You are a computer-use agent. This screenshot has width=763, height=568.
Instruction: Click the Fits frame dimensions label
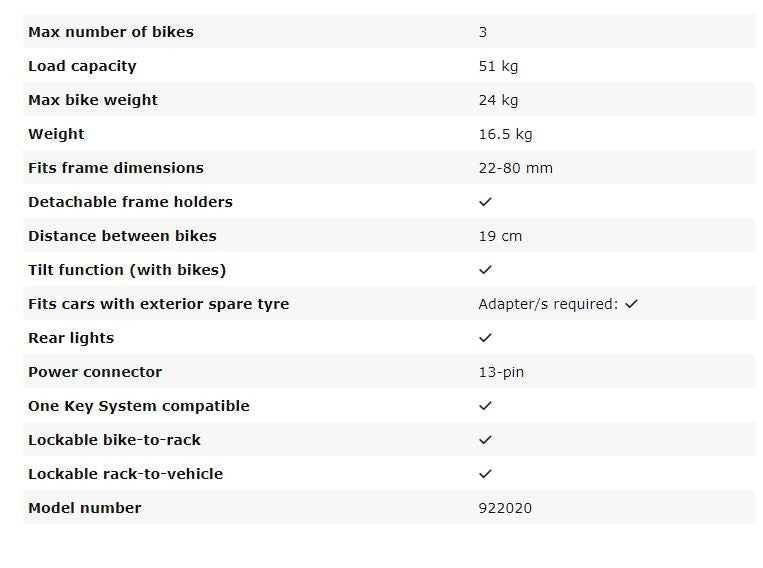[116, 168]
